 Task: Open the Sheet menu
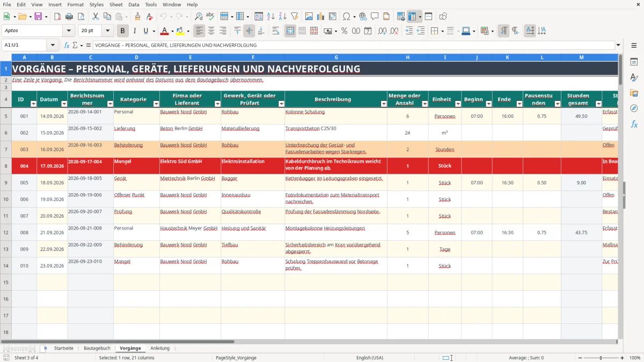[116, 4]
